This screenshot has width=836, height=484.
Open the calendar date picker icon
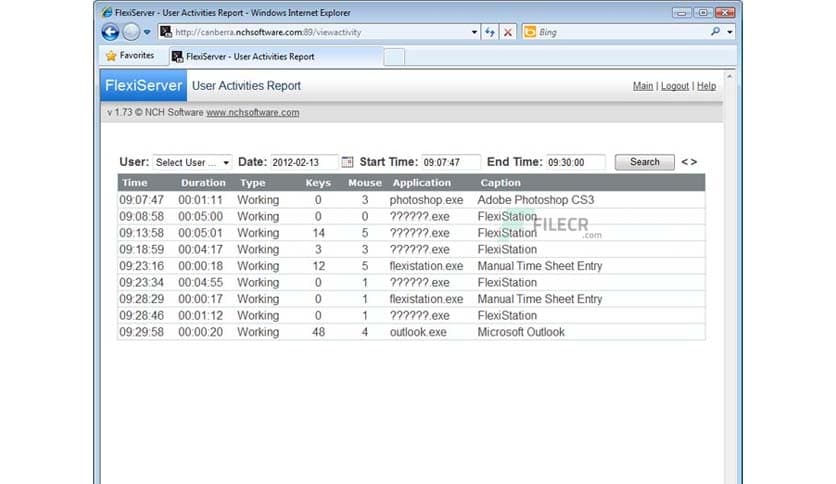pyautogui.click(x=347, y=162)
